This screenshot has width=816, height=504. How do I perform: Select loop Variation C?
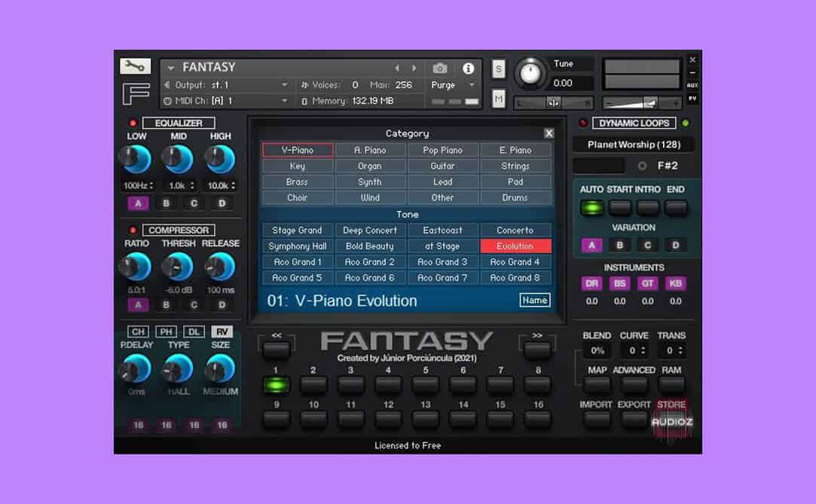click(x=648, y=245)
